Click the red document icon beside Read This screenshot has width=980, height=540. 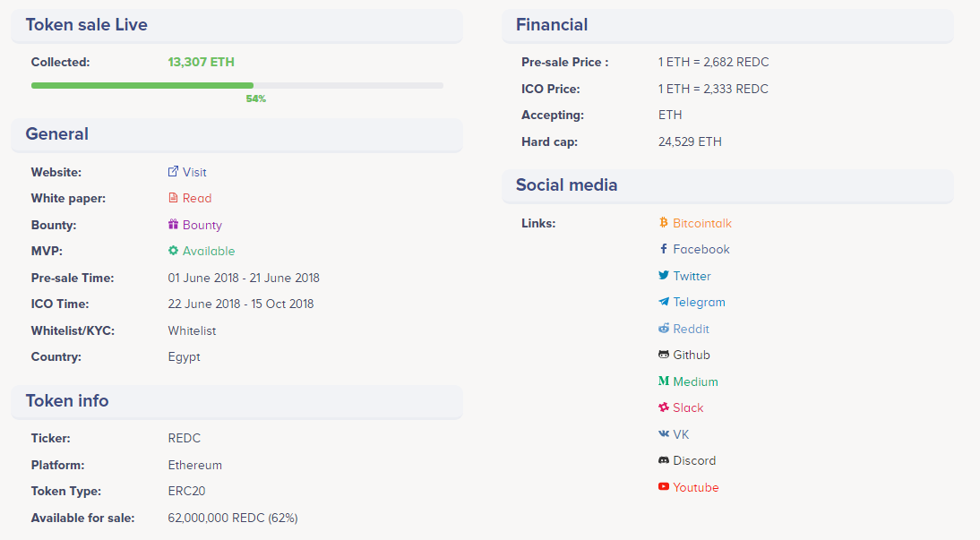coord(173,198)
